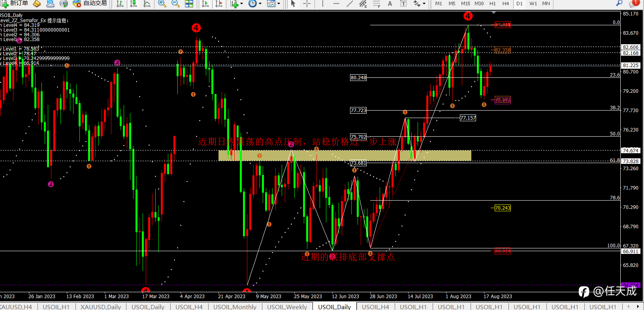Click the 74.674 price marker on axis

click(x=631, y=150)
